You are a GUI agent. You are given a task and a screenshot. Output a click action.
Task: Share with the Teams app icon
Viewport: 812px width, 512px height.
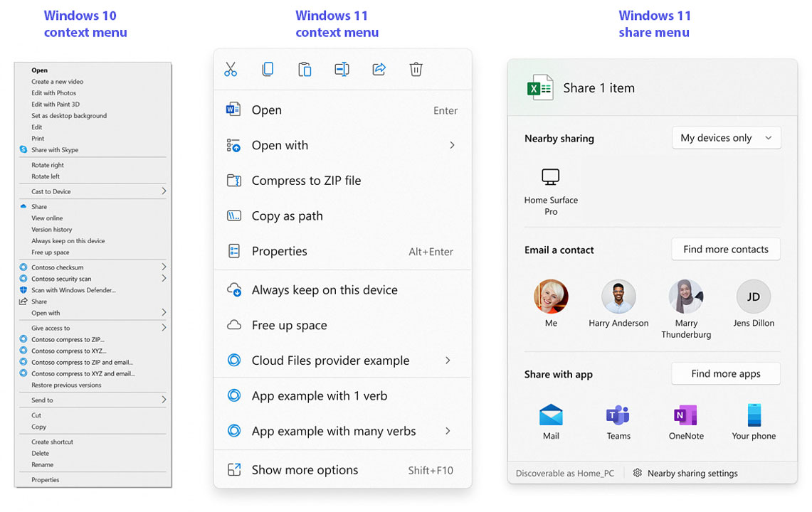tap(618, 415)
